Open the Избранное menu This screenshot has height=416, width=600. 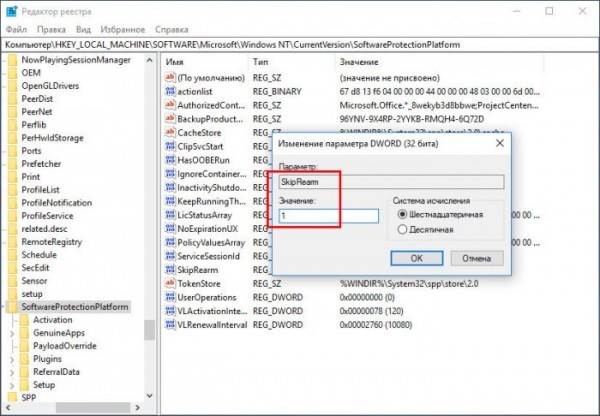123,29
